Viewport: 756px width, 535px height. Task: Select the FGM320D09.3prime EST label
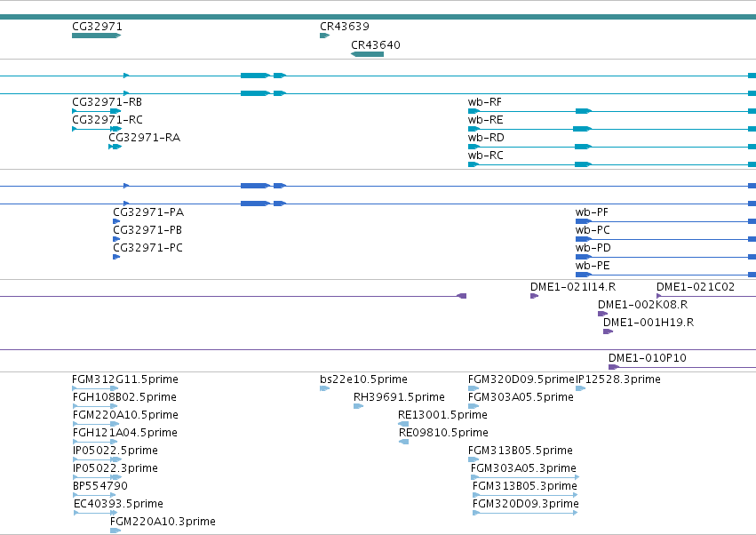[x=526, y=504]
